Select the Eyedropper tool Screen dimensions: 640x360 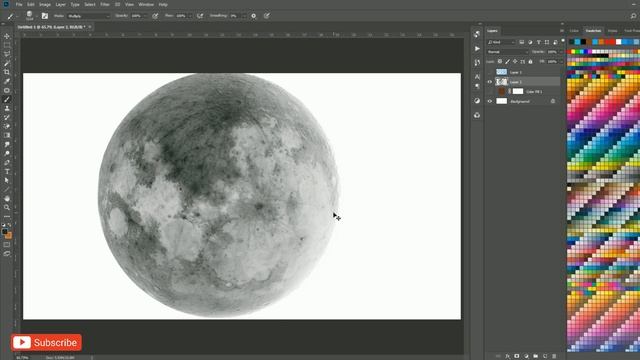[x=7, y=81]
